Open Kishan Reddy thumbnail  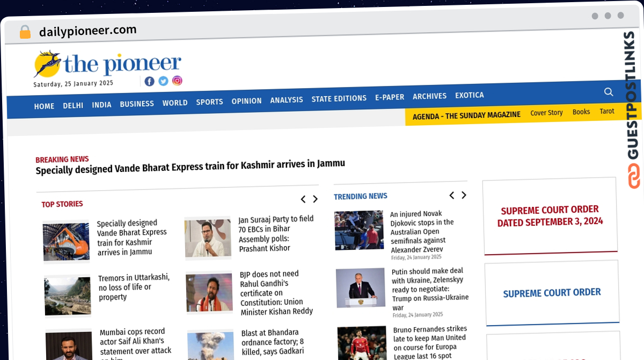click(x=209, y=292)
